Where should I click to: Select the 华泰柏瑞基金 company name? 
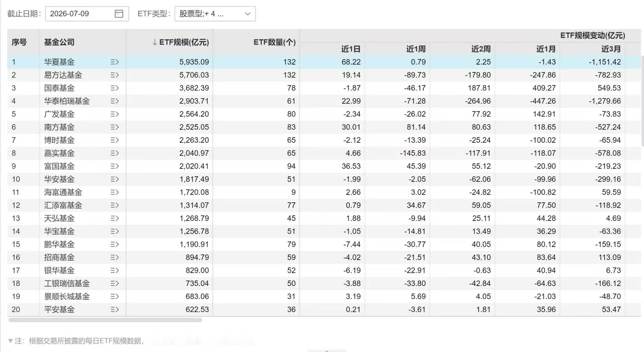[x=67, y=101]
